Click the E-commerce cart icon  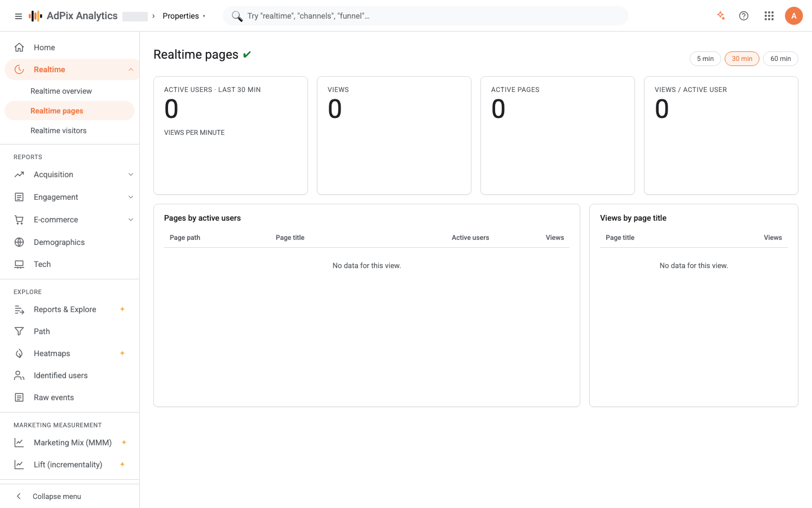(x=19, y=220)
